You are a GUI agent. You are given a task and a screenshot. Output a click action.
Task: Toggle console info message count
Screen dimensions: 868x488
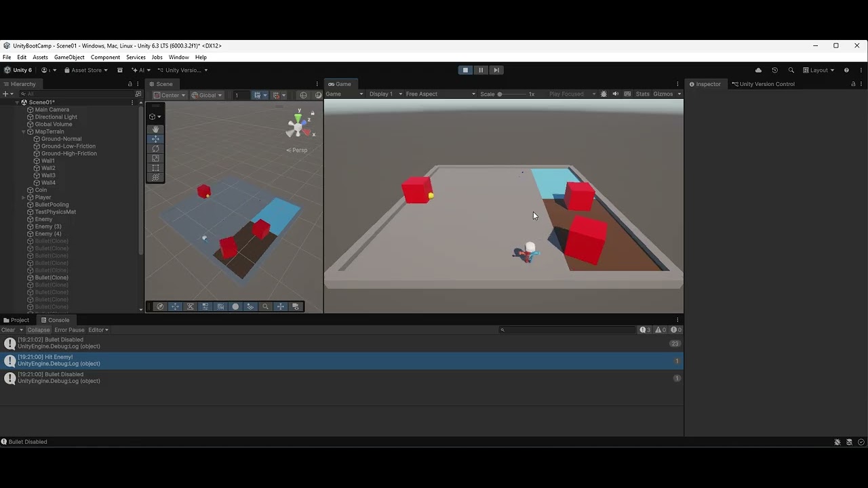click(645, 330)
